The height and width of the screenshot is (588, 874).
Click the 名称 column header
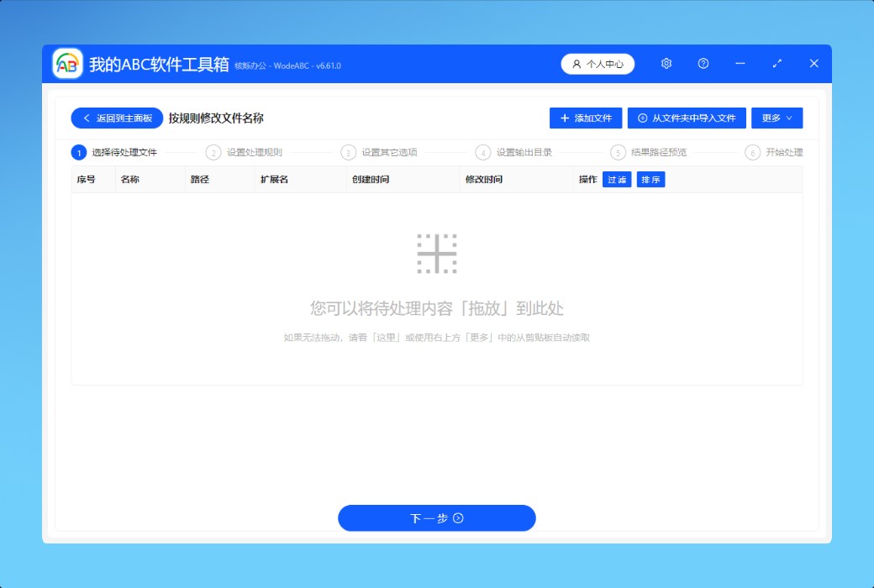[129, 180]
